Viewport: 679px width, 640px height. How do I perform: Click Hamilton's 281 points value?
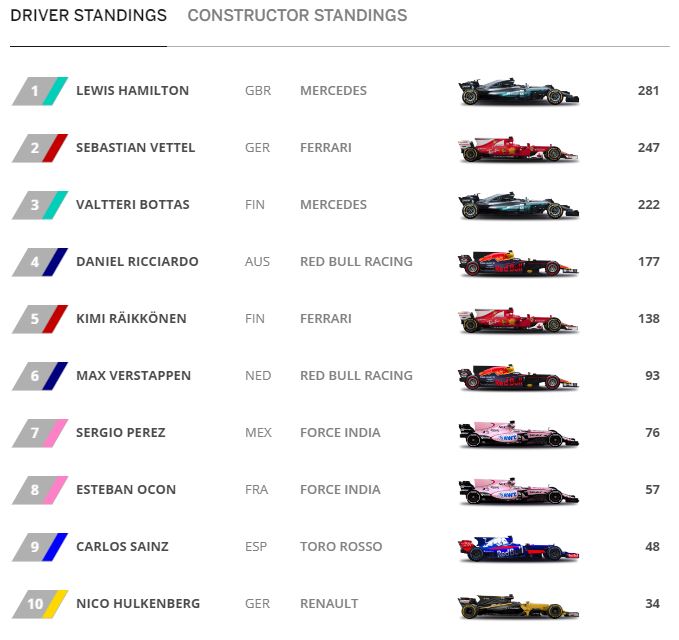click(648, 91)
